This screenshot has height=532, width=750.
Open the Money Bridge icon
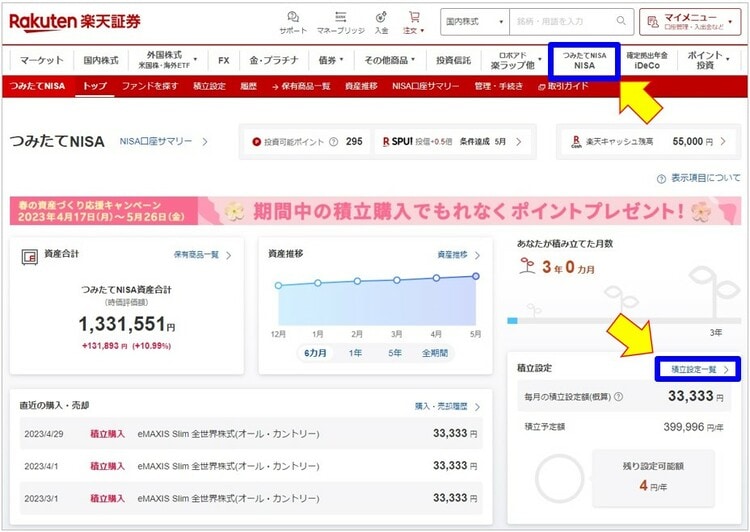tap(341, 22)
